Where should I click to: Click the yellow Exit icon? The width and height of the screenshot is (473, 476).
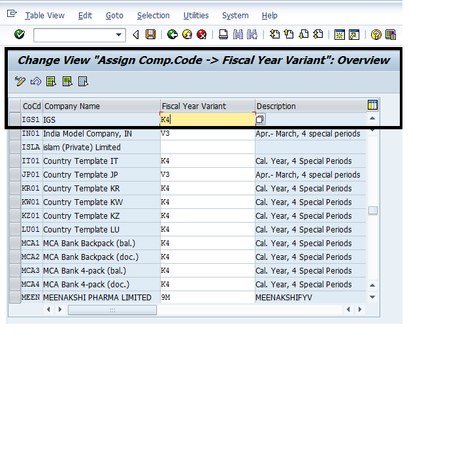(187, 35)
